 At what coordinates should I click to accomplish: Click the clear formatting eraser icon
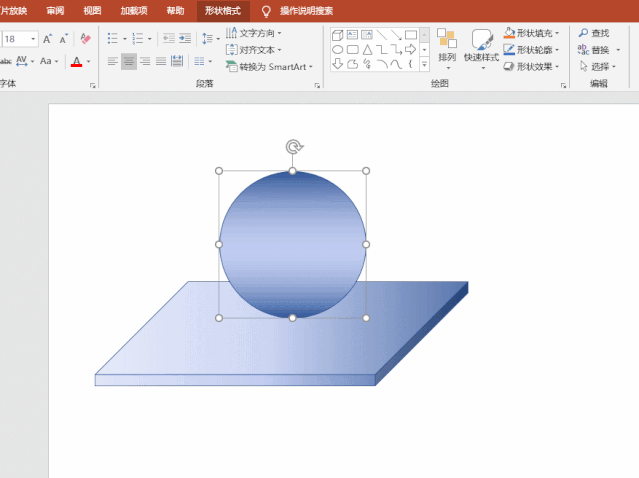pos(85,39)
